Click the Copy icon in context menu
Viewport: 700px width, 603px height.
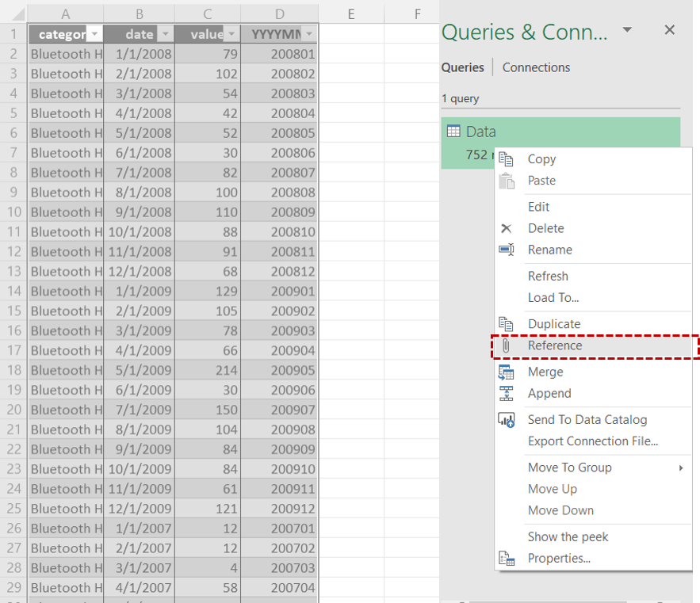point(507,159)
